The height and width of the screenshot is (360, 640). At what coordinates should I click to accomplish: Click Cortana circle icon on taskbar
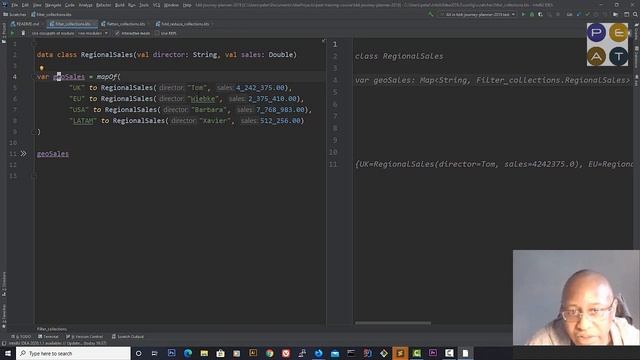[x=138, y=353]
